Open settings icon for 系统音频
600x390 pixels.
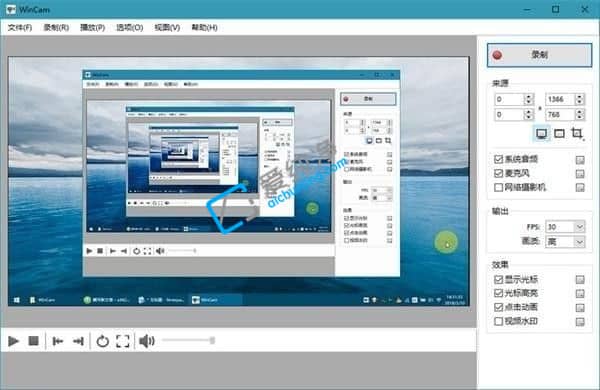pyautogui.click(x=580, y=160)
